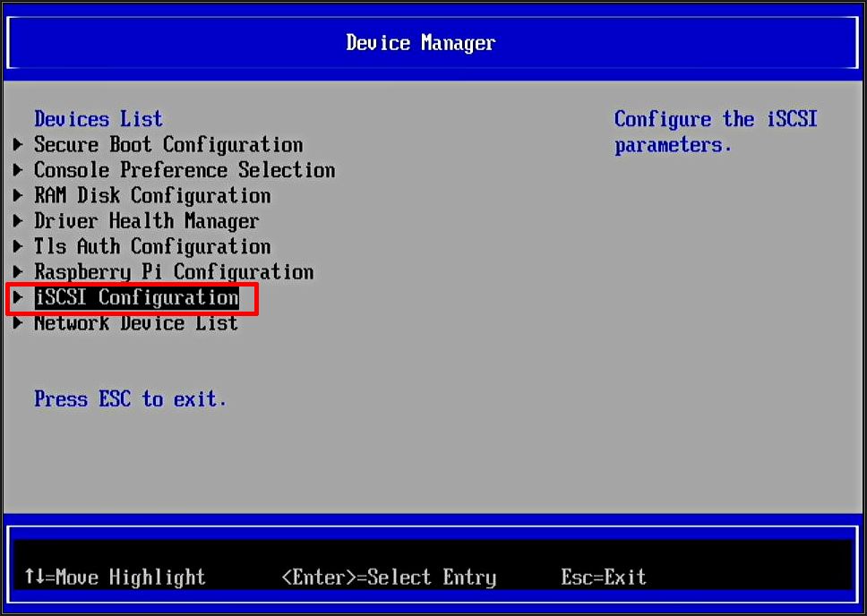The height and width of the screenshot is (616, 867).
Task: Click the Esc=Exit key hint
Action: tap(604, 577)
